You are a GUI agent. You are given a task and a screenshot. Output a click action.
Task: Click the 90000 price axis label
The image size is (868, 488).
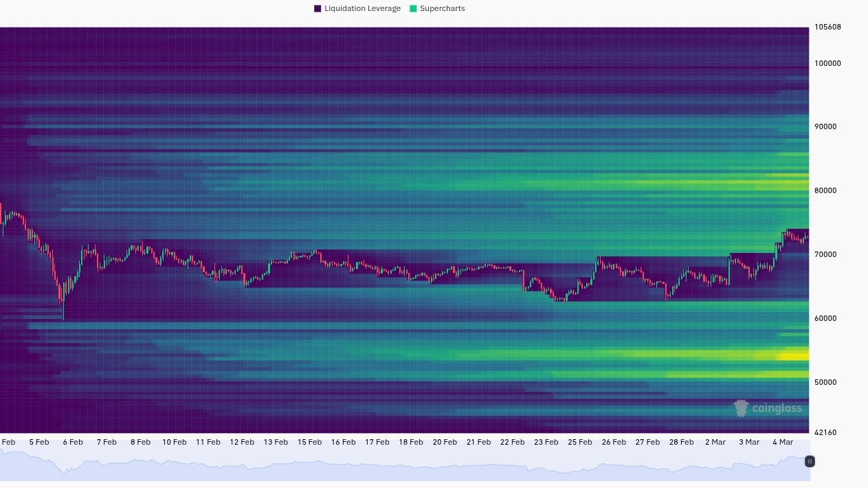825,126
